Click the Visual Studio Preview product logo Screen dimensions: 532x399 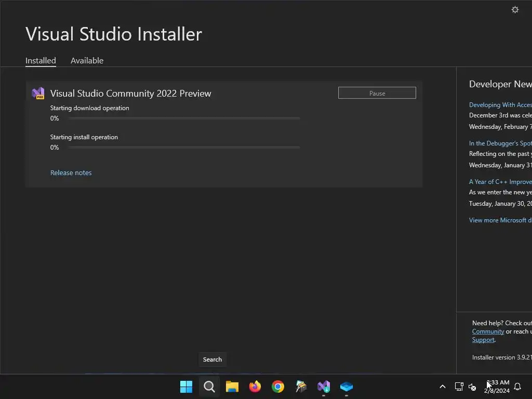[x=38, y=94]
